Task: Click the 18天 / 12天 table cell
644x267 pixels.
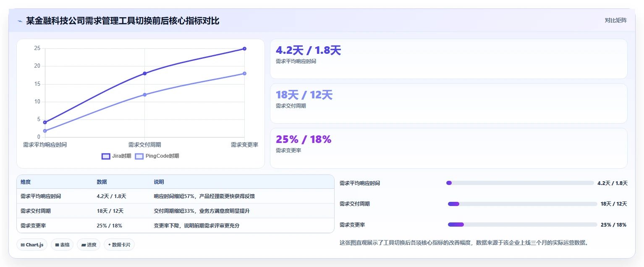Action: pos(110,211)
